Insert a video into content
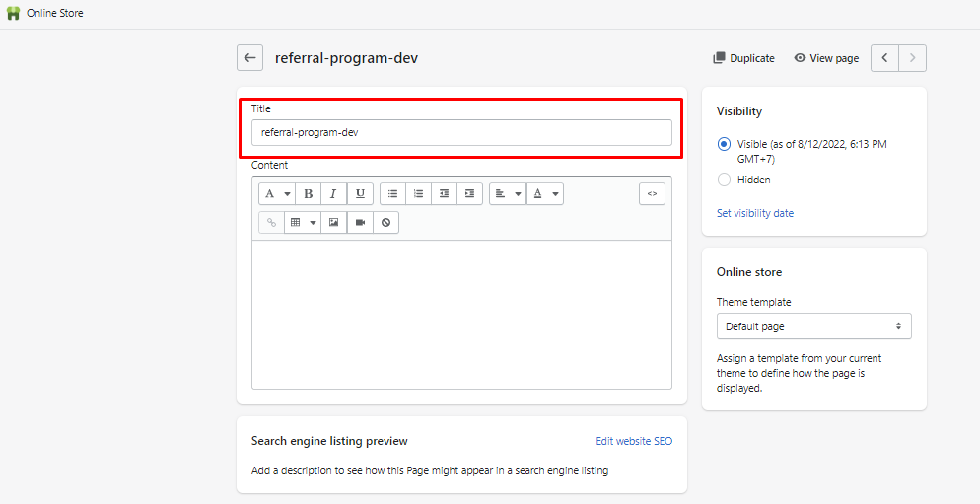This screenshot has width=980, height=504. (x=360, y=223)
